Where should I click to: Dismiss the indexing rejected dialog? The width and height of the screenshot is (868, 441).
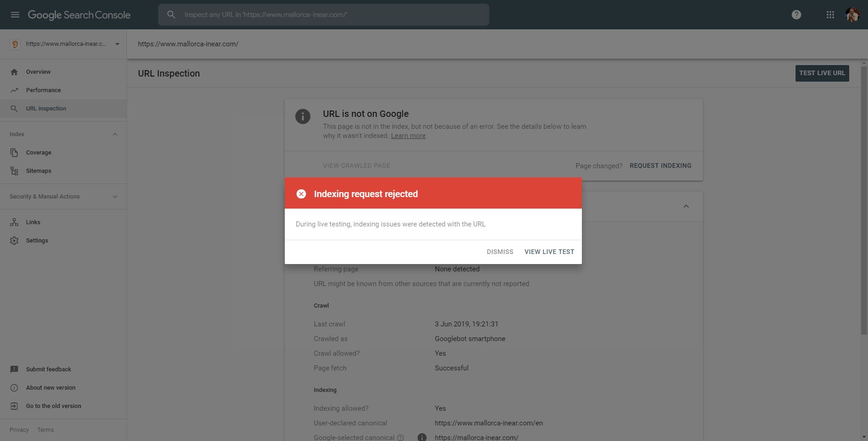click(x=500, y=252)
